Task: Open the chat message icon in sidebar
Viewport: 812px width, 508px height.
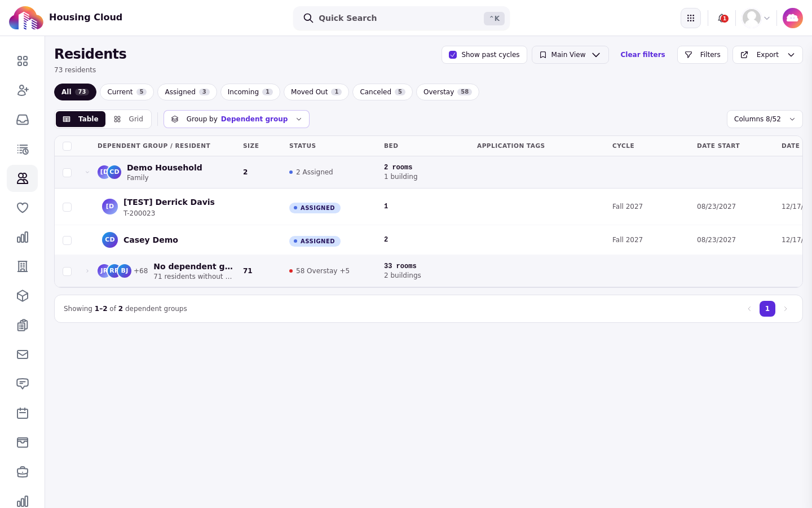Action: tap(23, 384)
